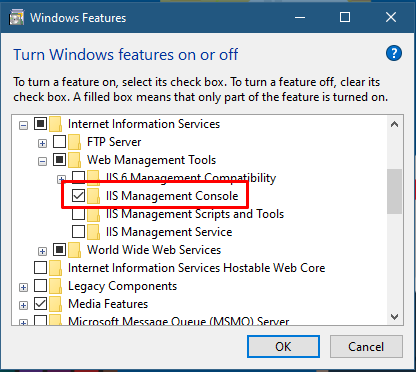Click the feature list scrollbar thumb
This screenshot has height=372, width=416.
pos(394,191)
